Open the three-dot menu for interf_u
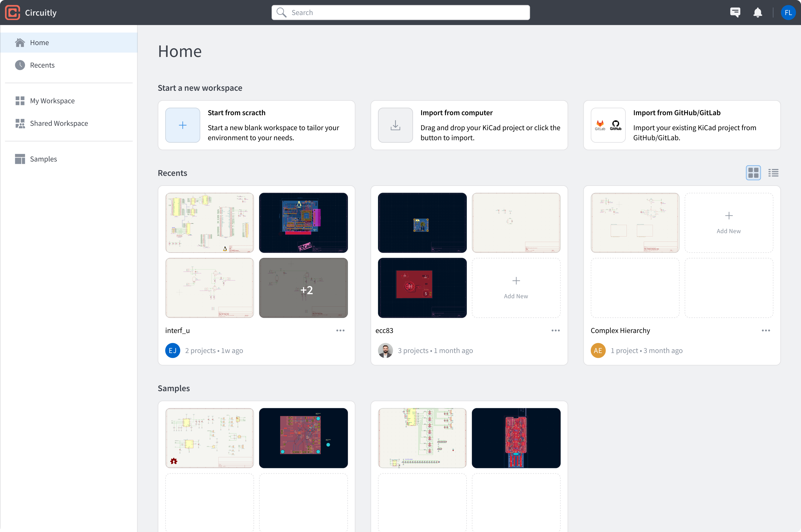Image resolution: width=801 pixels, height=532 pixels. coord(340,331)
